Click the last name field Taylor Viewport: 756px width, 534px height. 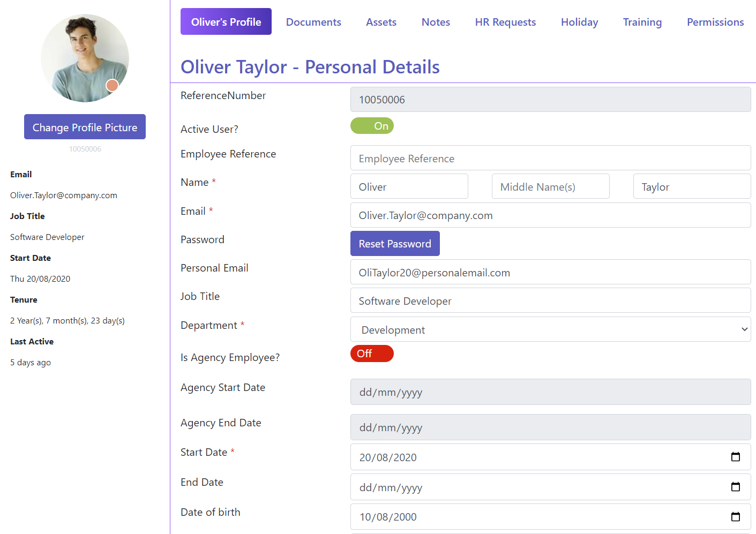coord(692,186)
